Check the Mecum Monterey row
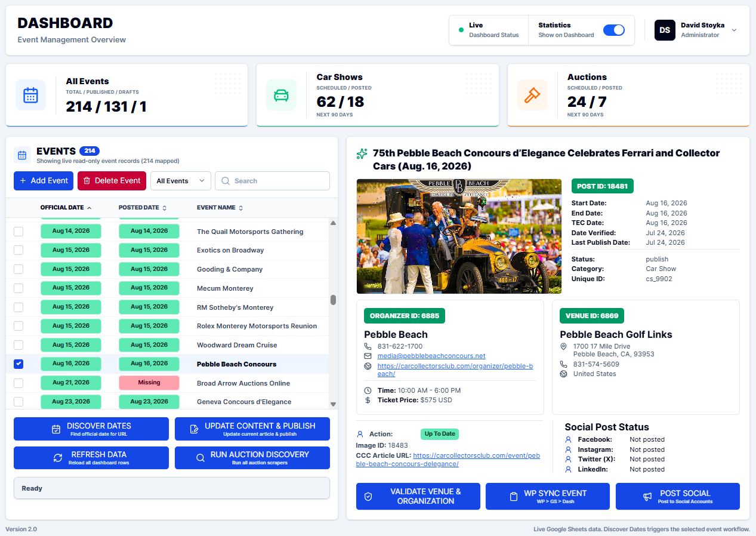The width and height of the screenshot is (756, 536). point(18,288)
